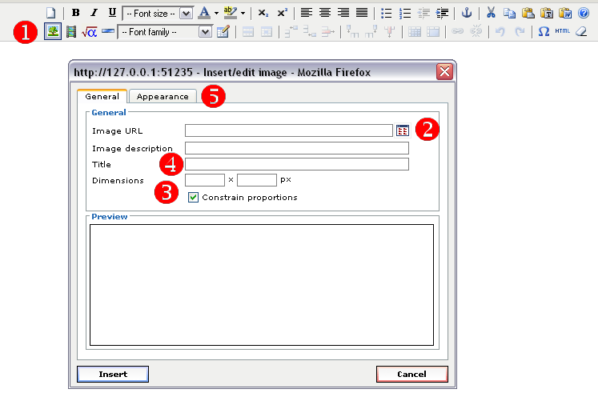This screenshot has width=598, height=393.
Task: Open the equation editor square-root icon
Action: point(89,32)
